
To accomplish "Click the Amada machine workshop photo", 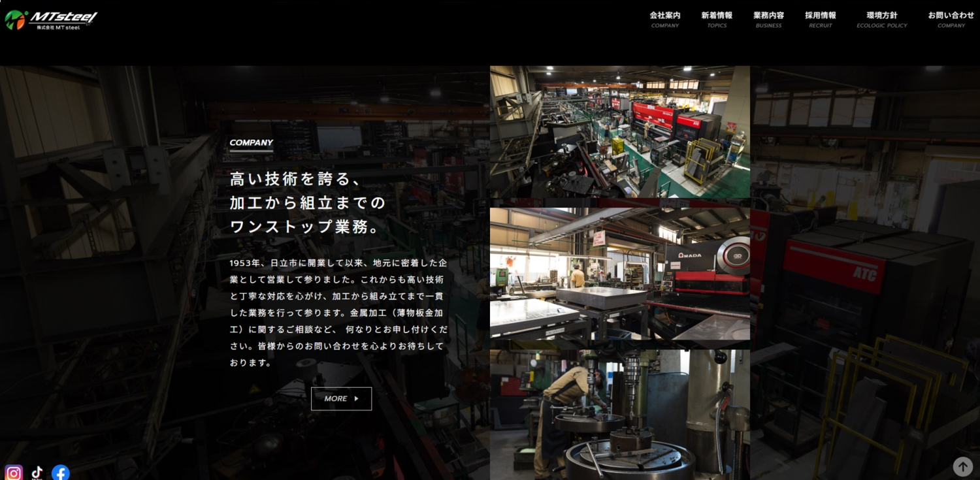I will (x=619, y=273).
